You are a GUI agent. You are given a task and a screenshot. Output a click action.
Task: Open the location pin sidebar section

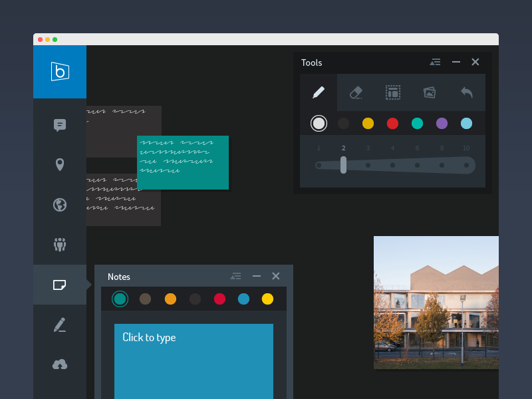[60, 165]
